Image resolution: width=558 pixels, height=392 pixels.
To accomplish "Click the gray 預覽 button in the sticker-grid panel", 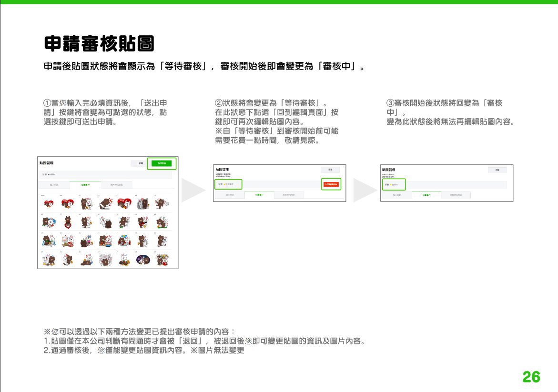I will tap(140, 163).
